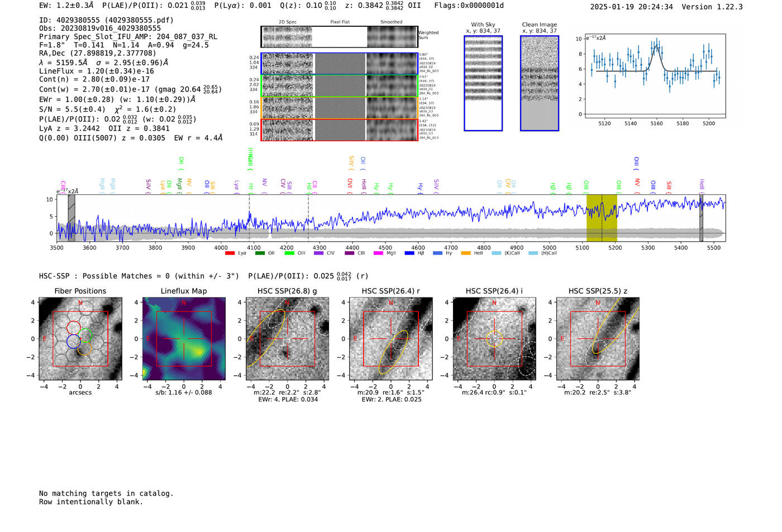Select the magenta MgII legend swatch

(x=378, y=253)
